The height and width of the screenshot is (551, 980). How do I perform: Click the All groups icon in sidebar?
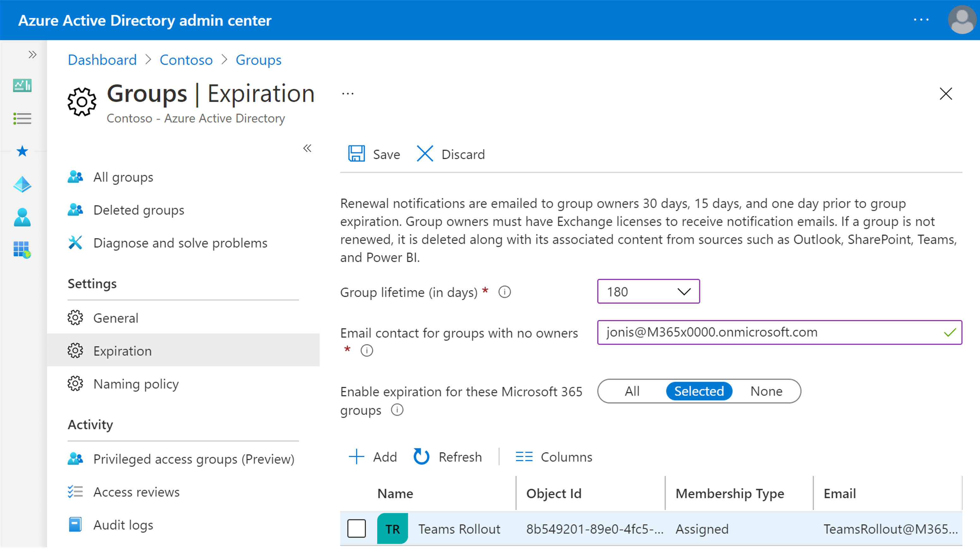tap(75, 177)
